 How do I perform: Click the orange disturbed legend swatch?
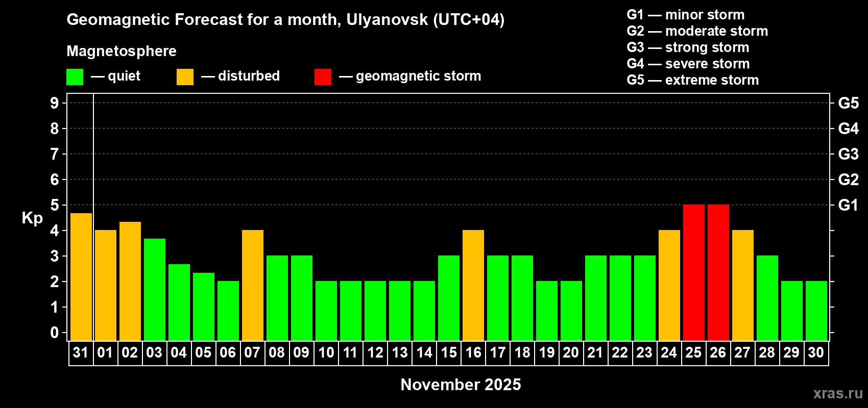tap(185, 77)
